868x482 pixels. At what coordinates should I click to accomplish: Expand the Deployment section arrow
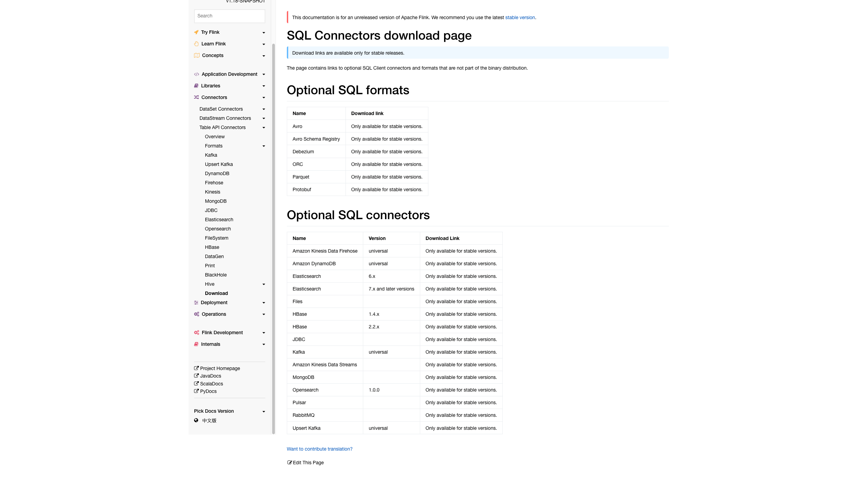click(x=264, y=303)
